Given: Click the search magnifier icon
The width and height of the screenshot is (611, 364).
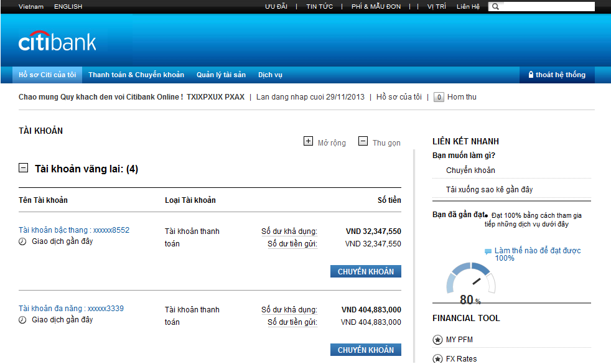Looking at the screenshot, I should click(495, 7).
